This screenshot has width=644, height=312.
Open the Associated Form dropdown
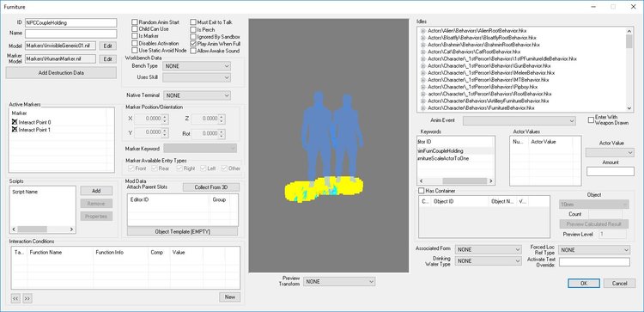(x=489, y=249)
